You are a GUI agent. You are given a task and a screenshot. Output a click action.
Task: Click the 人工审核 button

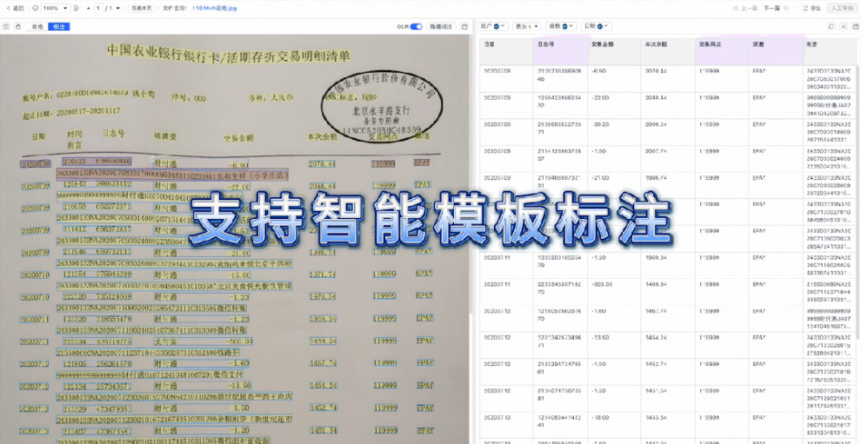pyautogui.click(x=842, y=7)
